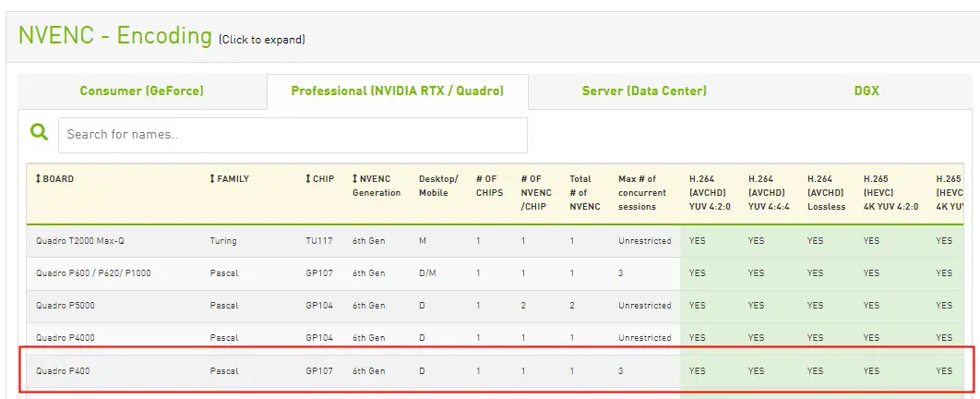Click the # OF NVENC /CHIP header

pos(536,193)
